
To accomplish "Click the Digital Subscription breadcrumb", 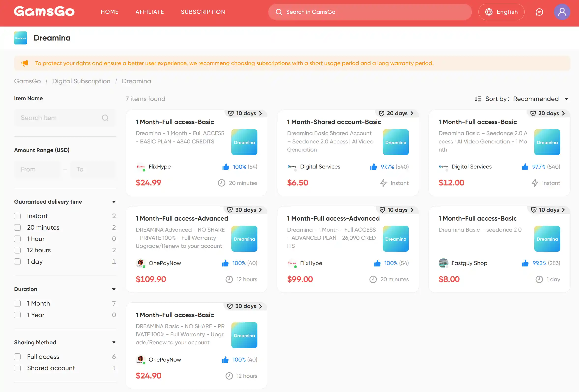I will point(81,81).
